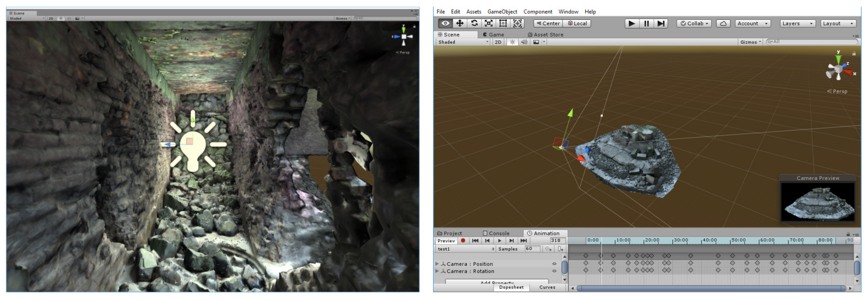Click the Curves button
Image resolution: width=868 pixels, height=301 pixels.
(547, 288)
